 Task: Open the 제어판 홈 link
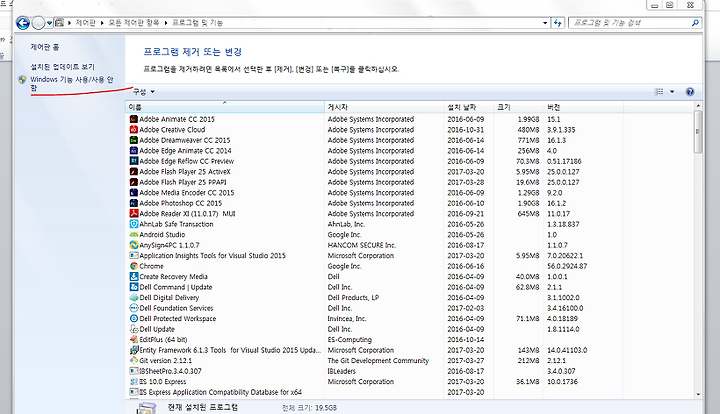coord(45,47)
